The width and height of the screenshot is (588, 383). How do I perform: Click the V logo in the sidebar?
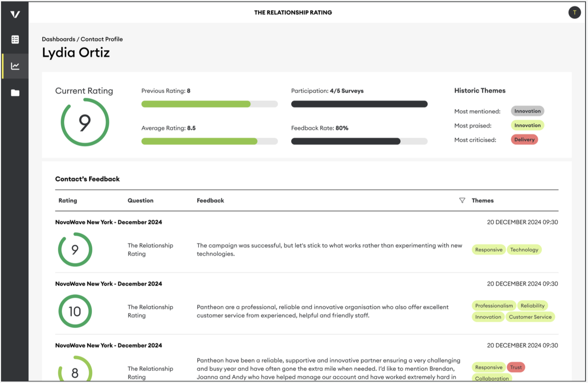(15, 14)
